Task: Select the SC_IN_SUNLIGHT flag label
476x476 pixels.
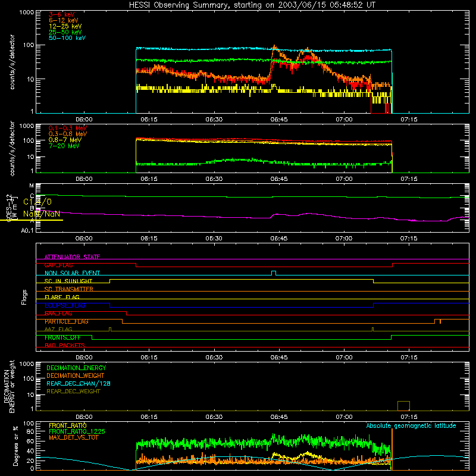Action: pyautogui.click(x=68, y=281)
